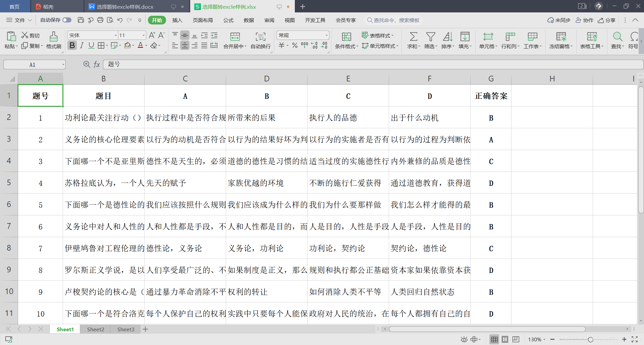Screen dimensions: 644x345
Task: Select the Format Painter (格式刷) brush
Action: tap(54, 36)
